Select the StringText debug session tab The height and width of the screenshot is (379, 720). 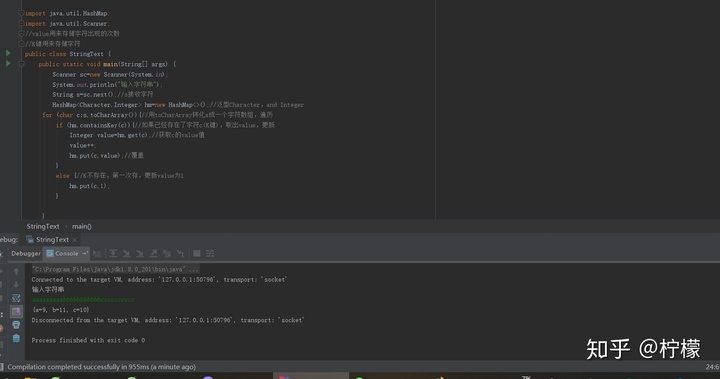pos(52,239)
